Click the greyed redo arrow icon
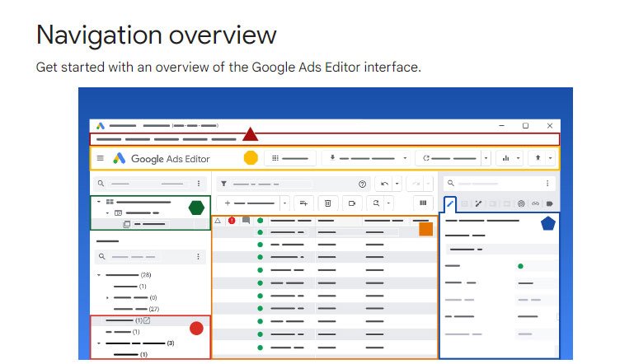The image size is (634, 364). point(416,184)
